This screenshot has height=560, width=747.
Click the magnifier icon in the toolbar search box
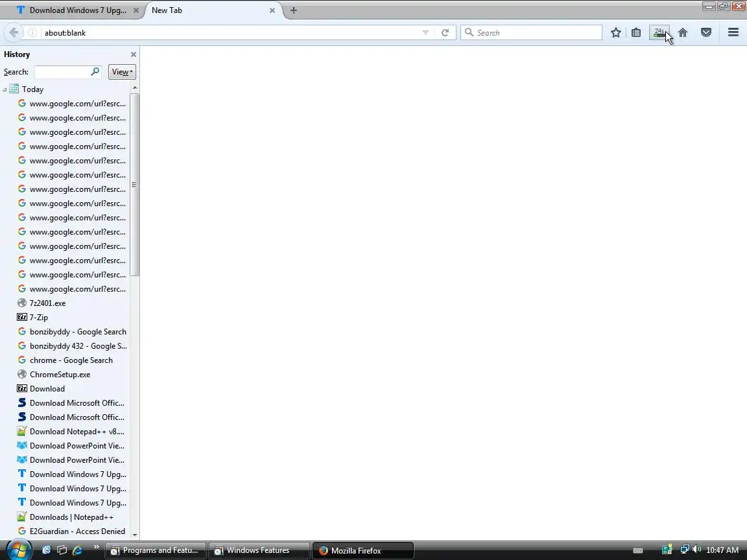coord(469,32)
